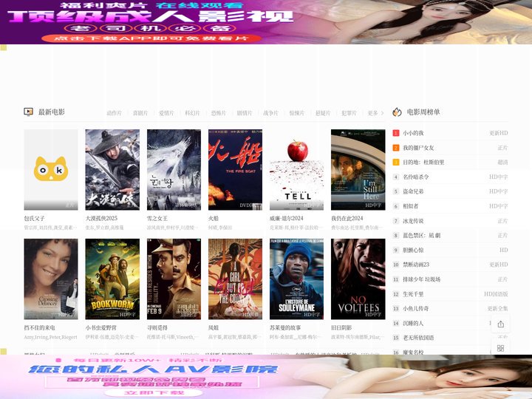Open the 剧情片 category
This screenshot has width=532, height=399.
coord(245,113)
